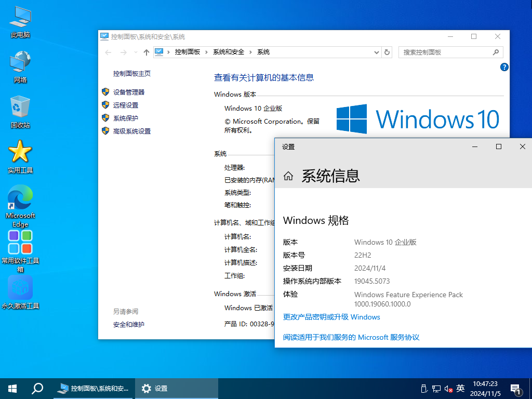Expand the 控制面板 breadcrumb arrow
The image size is (532, 399).
coord(206,52)
